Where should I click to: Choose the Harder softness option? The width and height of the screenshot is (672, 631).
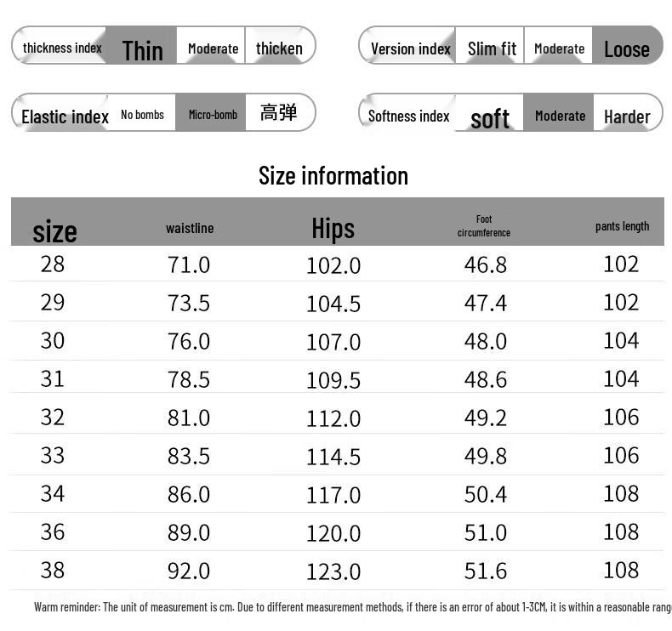[626, 116]
